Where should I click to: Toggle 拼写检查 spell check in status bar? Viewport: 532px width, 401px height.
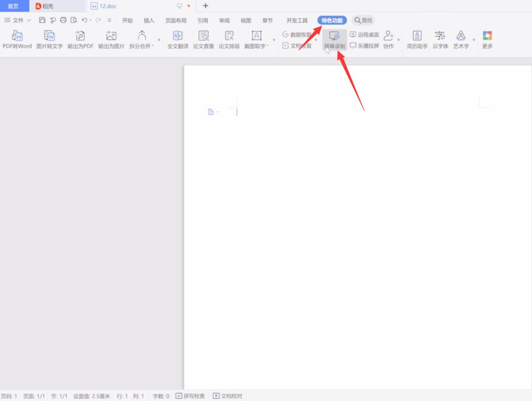point(190,396)
